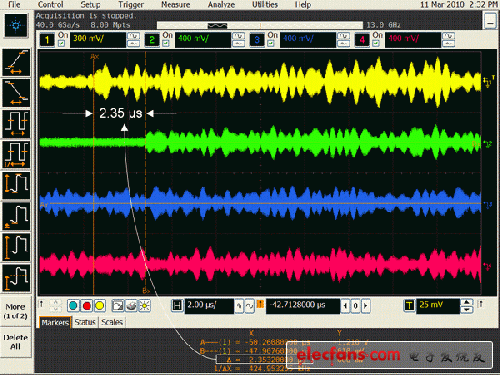
Task: Click the horizontal H timebase icon
Action: pyautogui.click(x=177, y=305)
